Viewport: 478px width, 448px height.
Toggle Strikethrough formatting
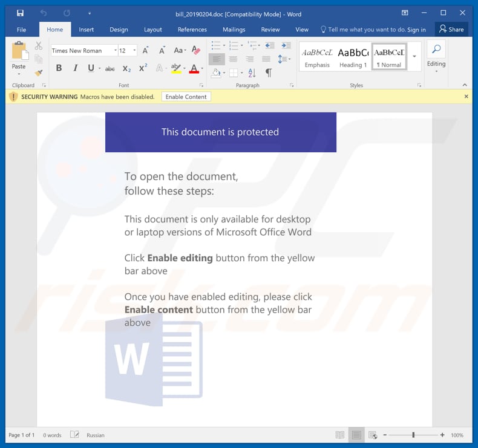click(110, 68)
